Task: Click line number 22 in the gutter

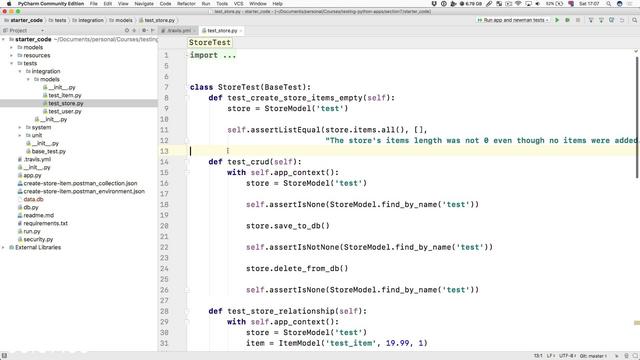Action: tap(164, 247)
